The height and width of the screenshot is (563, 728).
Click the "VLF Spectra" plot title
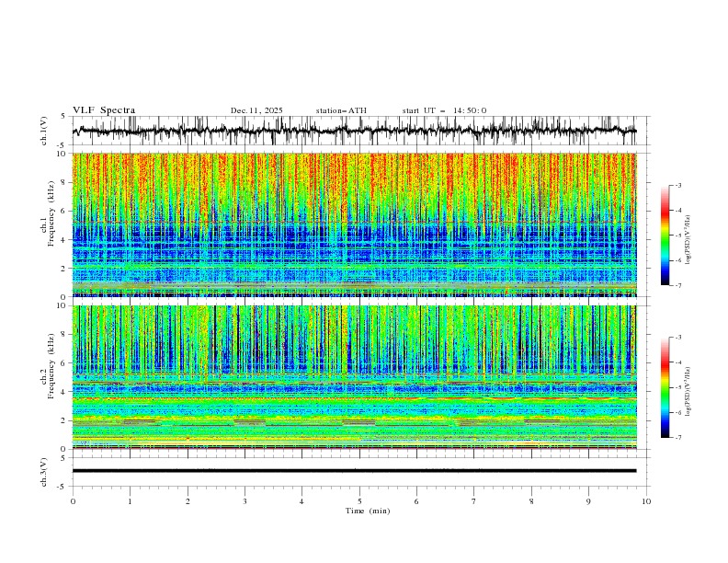(104, 110)
